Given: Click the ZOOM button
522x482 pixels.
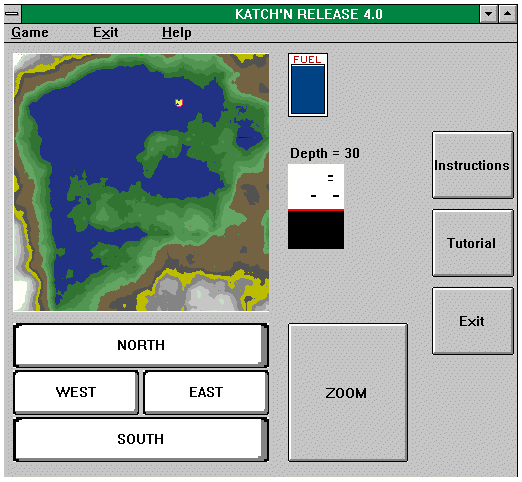Looking at the screenshot, I should pyautogui.click(x=348, y=392).
